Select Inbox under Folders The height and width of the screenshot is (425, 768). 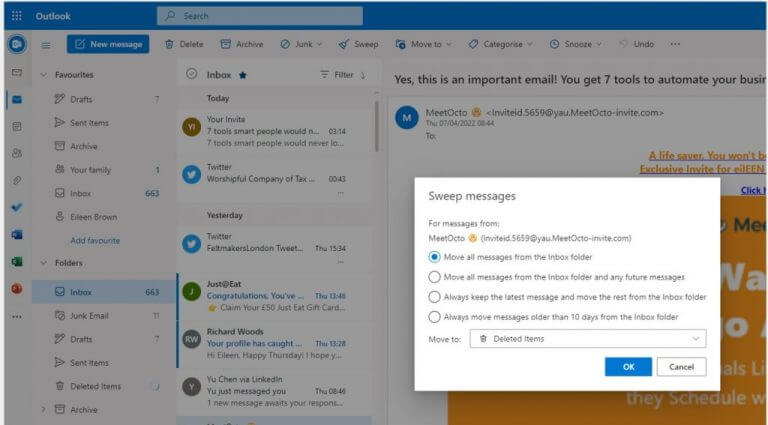(x=103, y=292)
